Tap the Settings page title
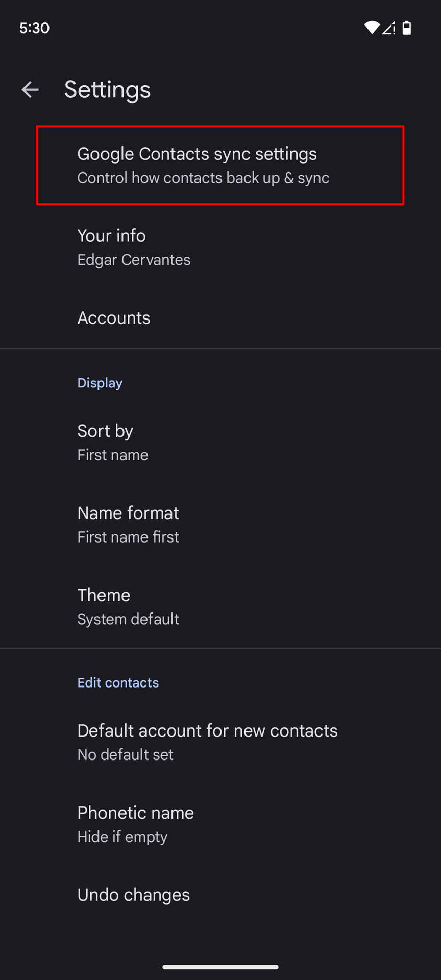This screenshot has width=441, height=980. [x=107, y=90]
